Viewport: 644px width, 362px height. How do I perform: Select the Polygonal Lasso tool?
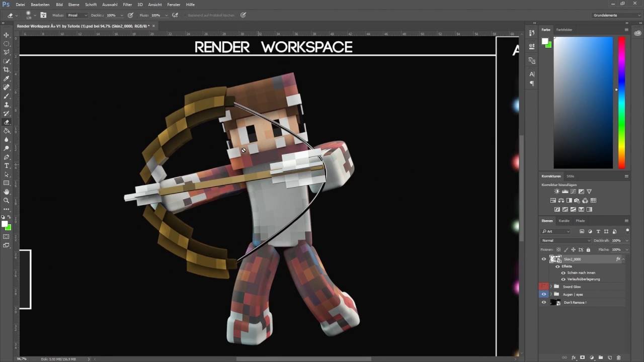[x=7, y=52]
